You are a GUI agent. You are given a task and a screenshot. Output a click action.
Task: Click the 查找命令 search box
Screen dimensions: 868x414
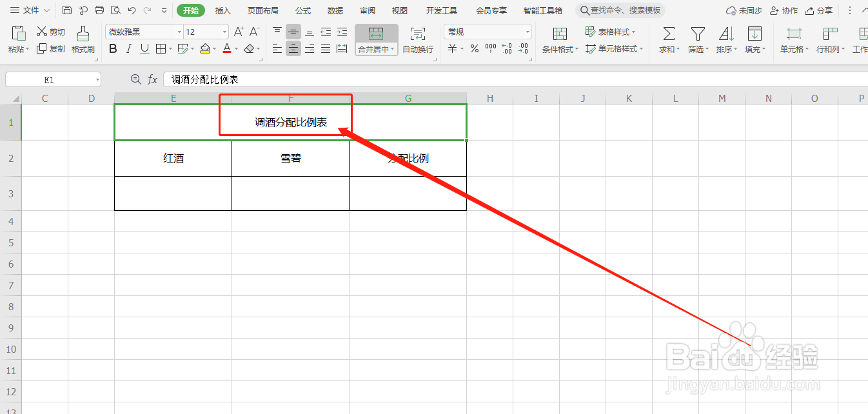(620, 10)
